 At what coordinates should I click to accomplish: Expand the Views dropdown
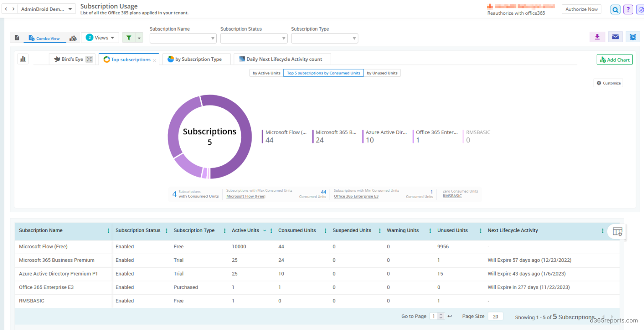point(100,38)
